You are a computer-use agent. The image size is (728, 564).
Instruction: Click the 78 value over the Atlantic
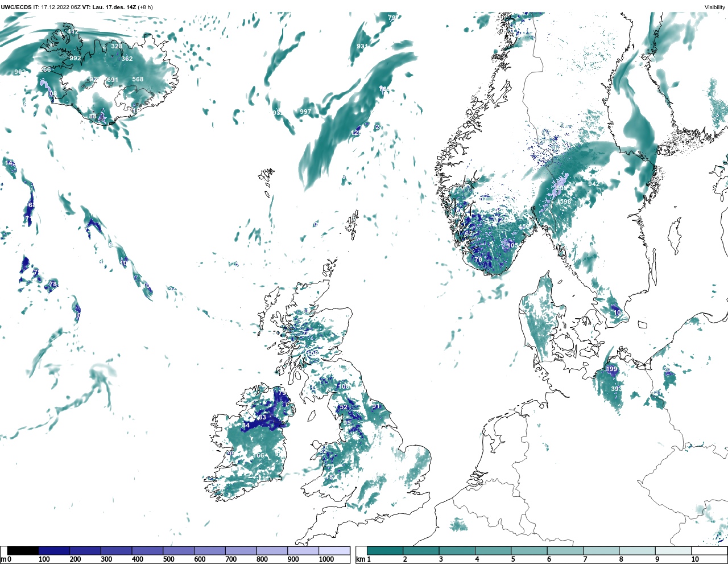click(x=53, y=285)
